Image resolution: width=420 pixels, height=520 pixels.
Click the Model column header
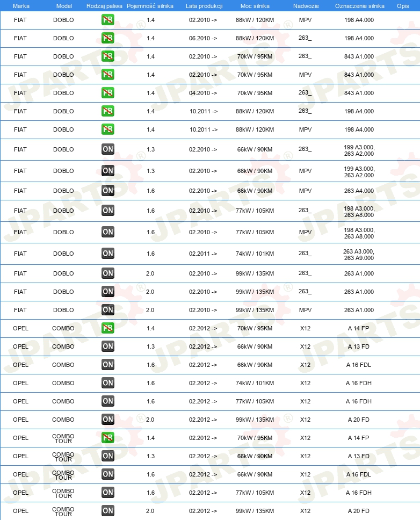pyautogui.click(x=64, y=6)
